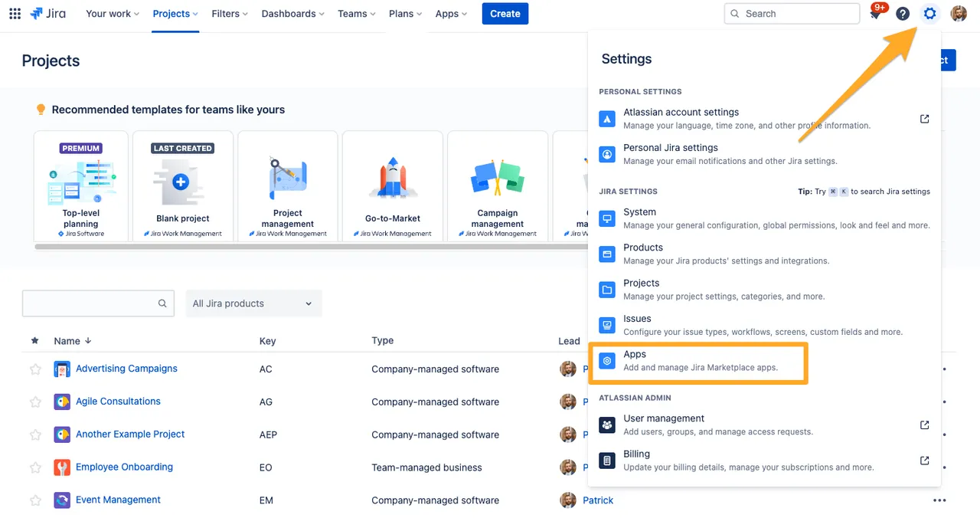
Task: Open the All Jira products dropdown
Action: 253,303
